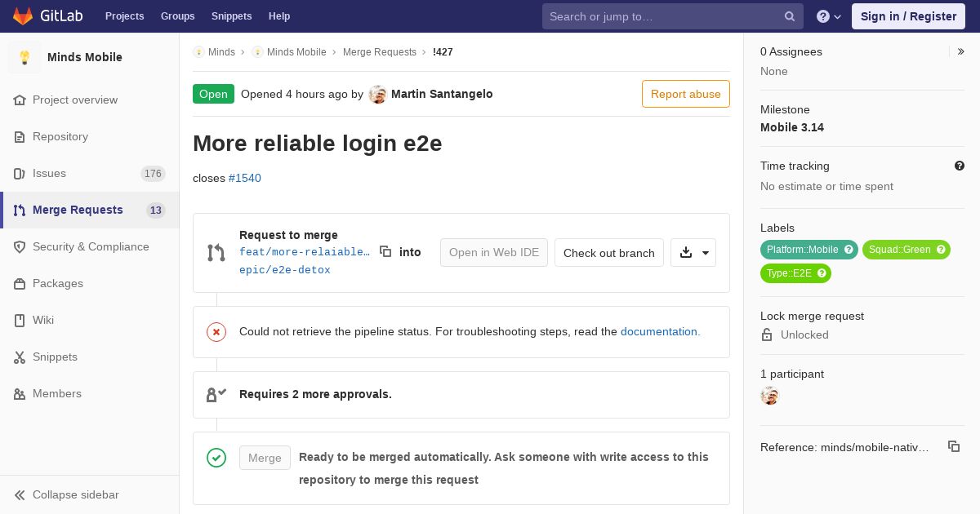Viewport: 980px width, 514px height.
Task: Click Minds Mobile breadcrumb link
Action: pos(296,51)
